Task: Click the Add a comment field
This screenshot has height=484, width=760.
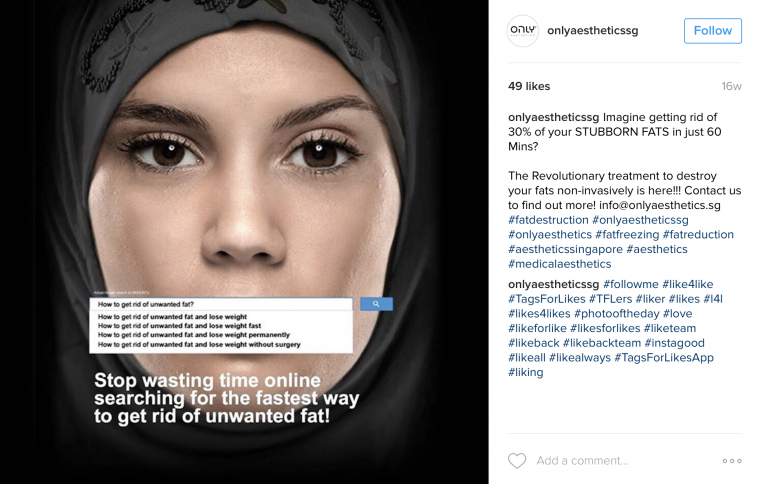Action: point(582,461)
